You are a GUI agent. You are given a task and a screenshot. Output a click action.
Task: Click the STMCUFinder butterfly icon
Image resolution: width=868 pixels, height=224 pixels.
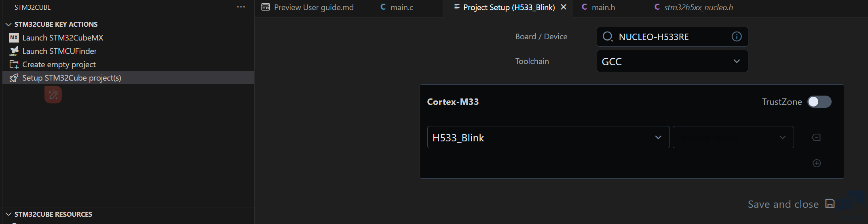[x=14, y=51]
